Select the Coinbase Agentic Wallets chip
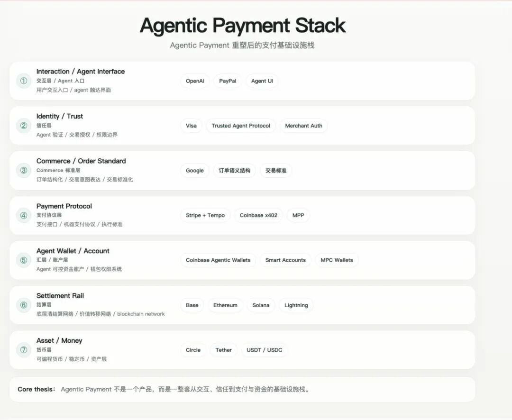 point(218,260)
